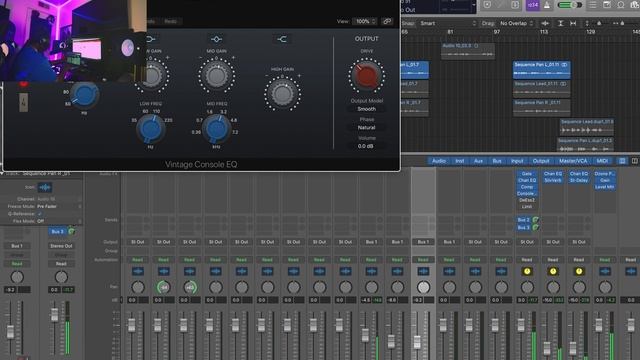Screen dimensions: 640x360
Task: Click the Mid Gain knob in Vintage Console EQ
Action: pyautogui.click(x=216, y=76)
